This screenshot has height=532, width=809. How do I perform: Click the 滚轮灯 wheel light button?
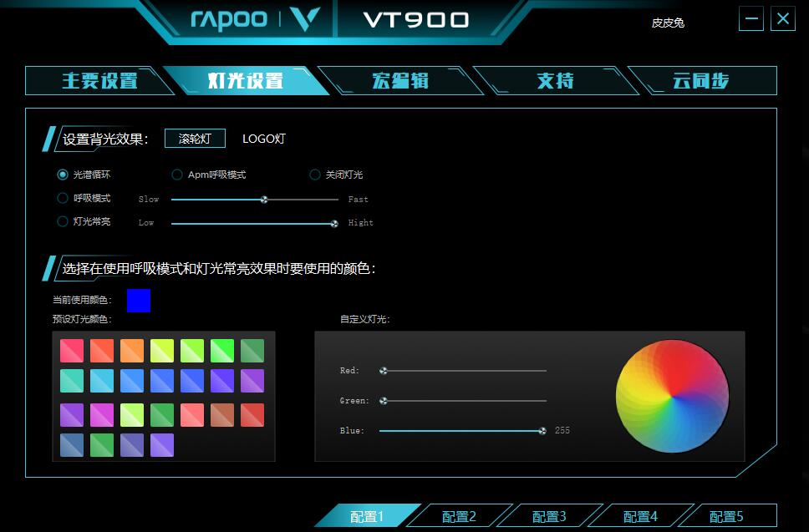pyautogui.click(x=195, y=139)
